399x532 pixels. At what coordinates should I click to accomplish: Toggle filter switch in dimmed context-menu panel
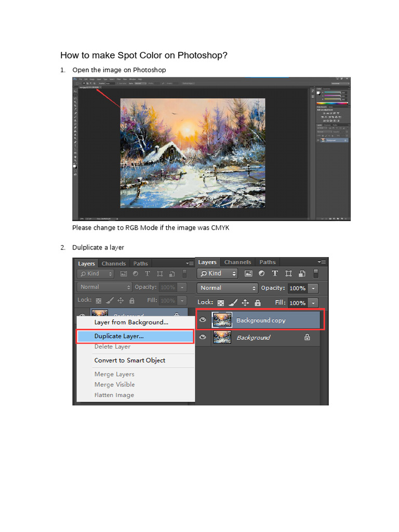pyautogui.click(x=184, y=273)
